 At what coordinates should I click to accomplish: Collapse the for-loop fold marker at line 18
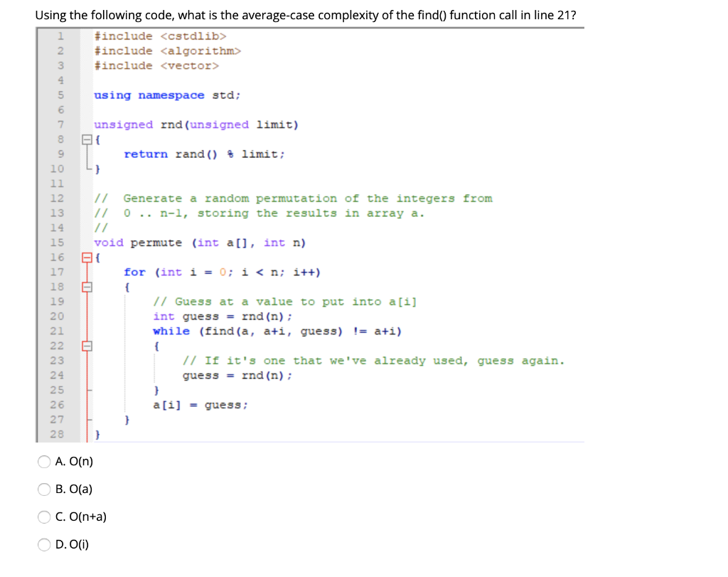tap(87, 286)
